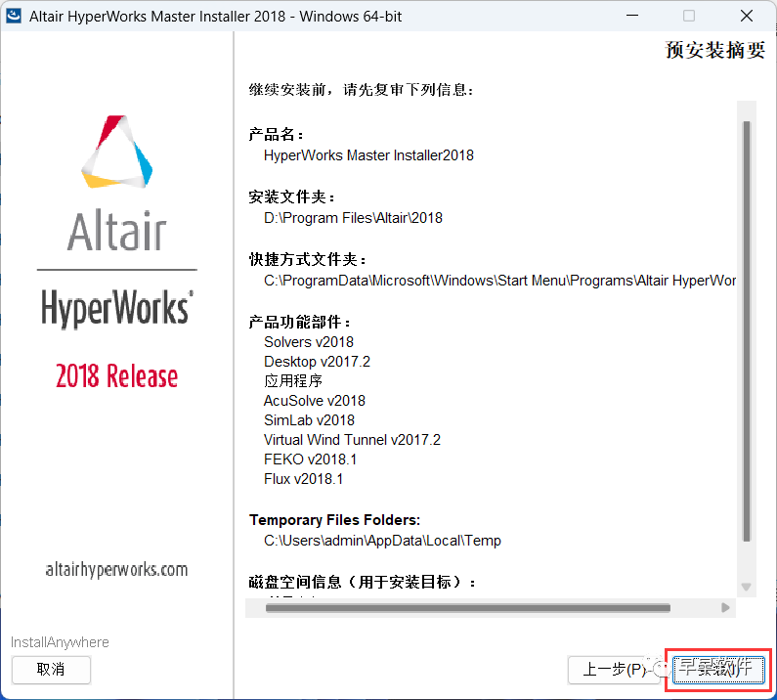777x700 pixels.
Task: Click the 'FEKO v2018.1' component line
Action: tap(310, 459)
